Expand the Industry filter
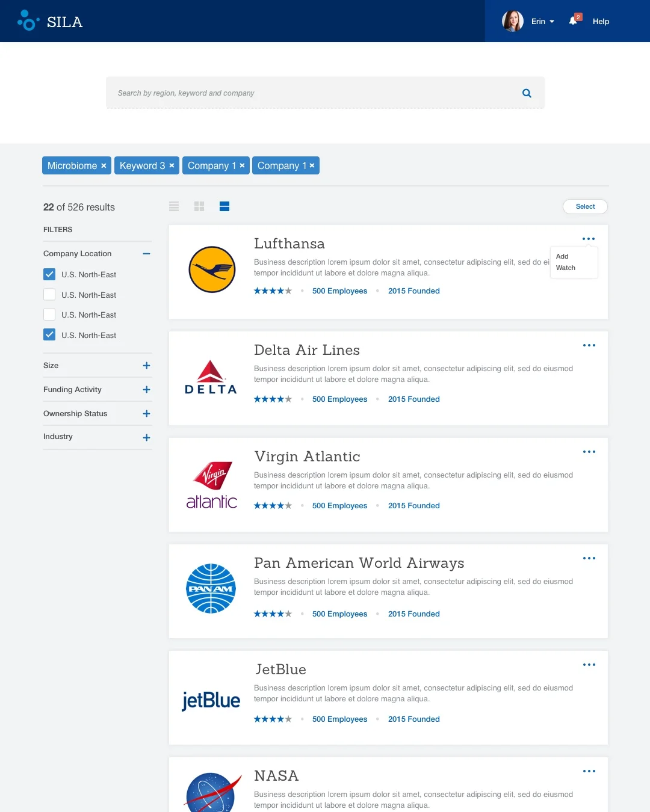 (x=146, y=437)
